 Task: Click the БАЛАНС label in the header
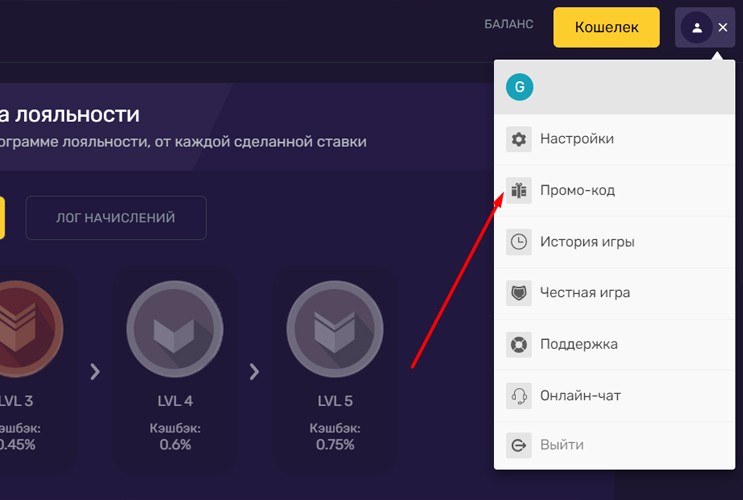[x=509, y=24]
